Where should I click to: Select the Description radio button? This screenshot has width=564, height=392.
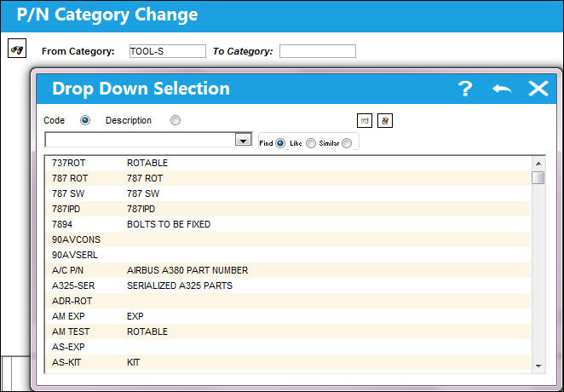[x=176, y=120]
